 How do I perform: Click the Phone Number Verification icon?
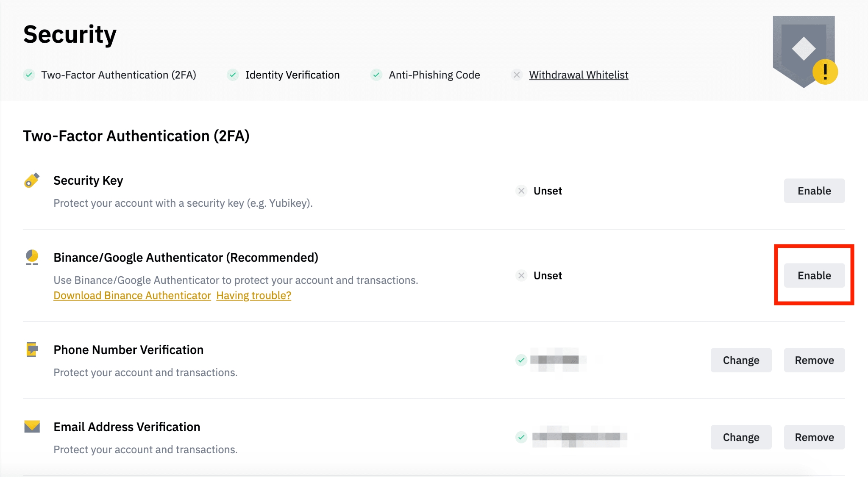pyautogui.click(x=32, y=349)
